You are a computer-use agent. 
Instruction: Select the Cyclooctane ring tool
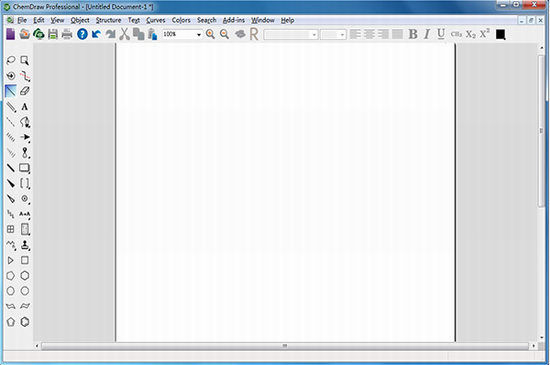tap(25, 291)
